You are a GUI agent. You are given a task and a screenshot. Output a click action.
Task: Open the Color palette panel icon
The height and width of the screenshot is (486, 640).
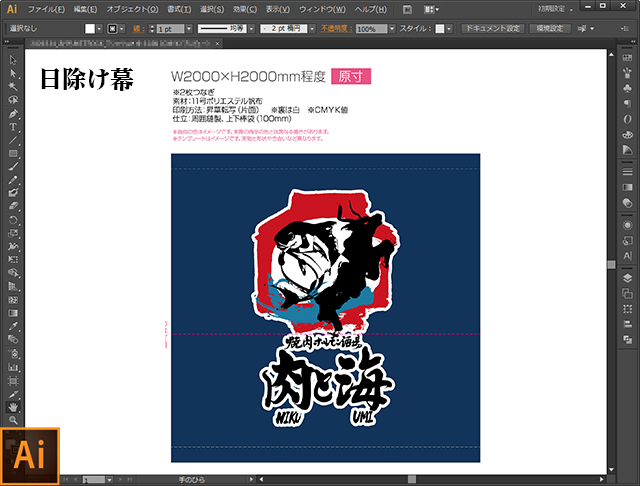click(x=627, y=134)
